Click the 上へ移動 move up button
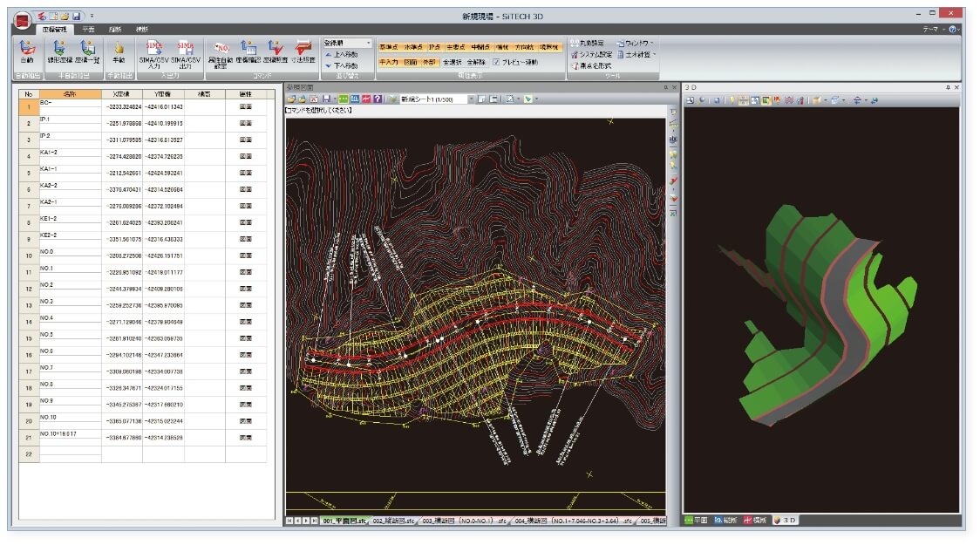 coord(341,54)
